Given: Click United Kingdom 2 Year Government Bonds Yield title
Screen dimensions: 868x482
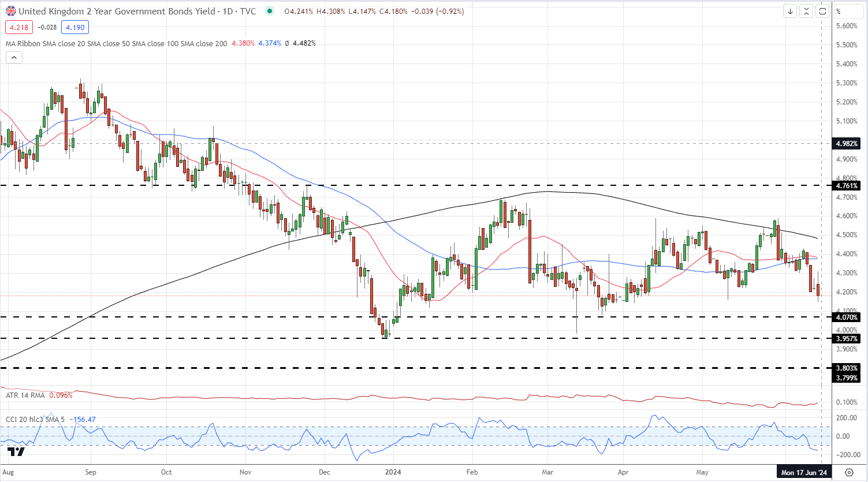Looking at the screenshot, I should coord(117,11).
